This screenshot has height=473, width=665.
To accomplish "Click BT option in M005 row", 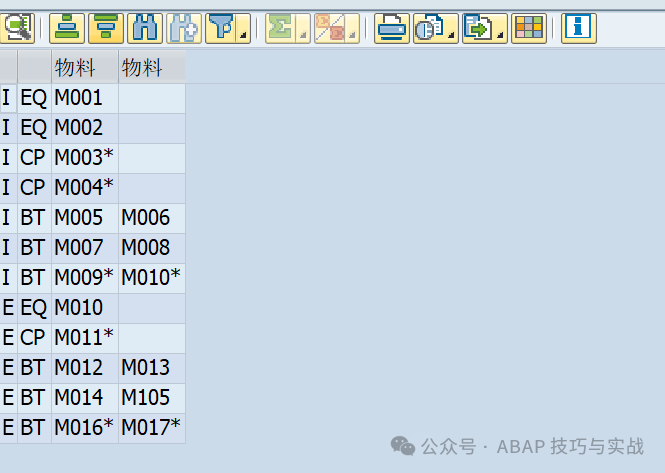I will coord(34,218).
